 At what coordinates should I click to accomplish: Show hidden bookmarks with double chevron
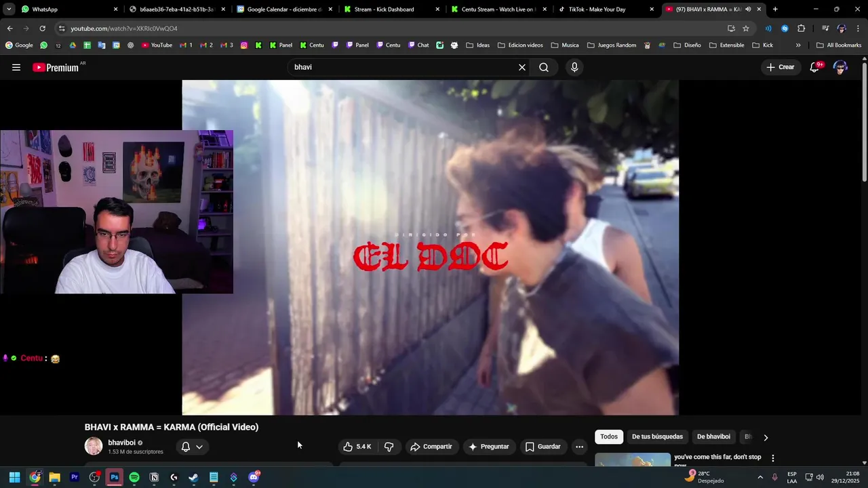coord(798,45)
